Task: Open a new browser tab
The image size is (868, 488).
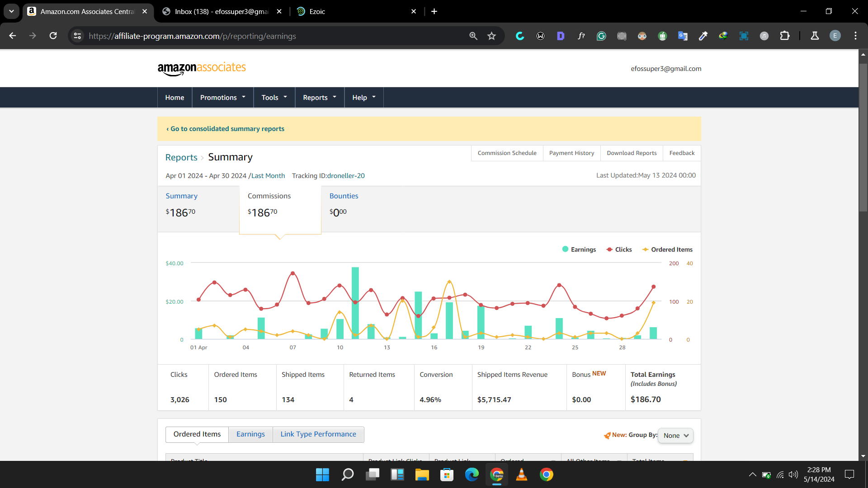Action: pos(434,11)
